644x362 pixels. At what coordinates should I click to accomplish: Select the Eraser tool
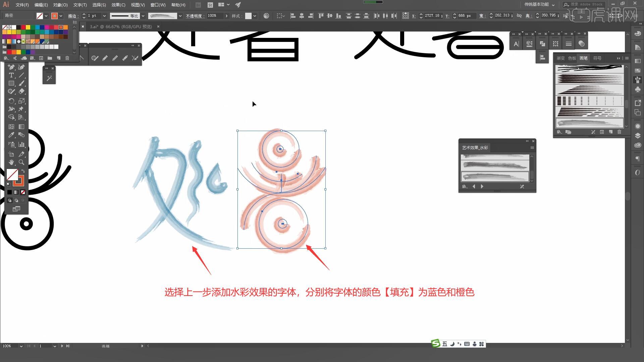click(21, 91)
